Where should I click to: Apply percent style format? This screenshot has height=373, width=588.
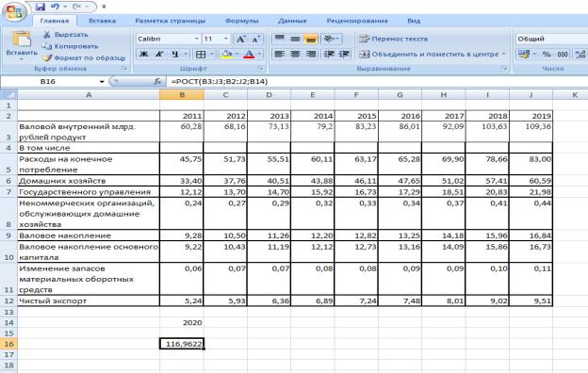(547, 55)
